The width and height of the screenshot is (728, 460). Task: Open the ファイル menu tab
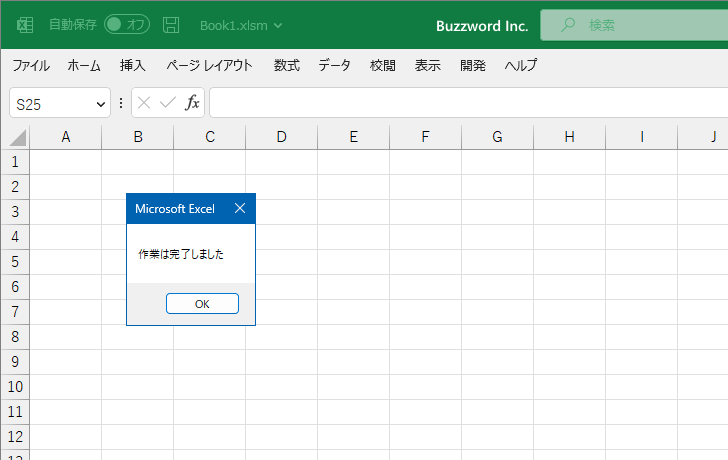[31, 65]
